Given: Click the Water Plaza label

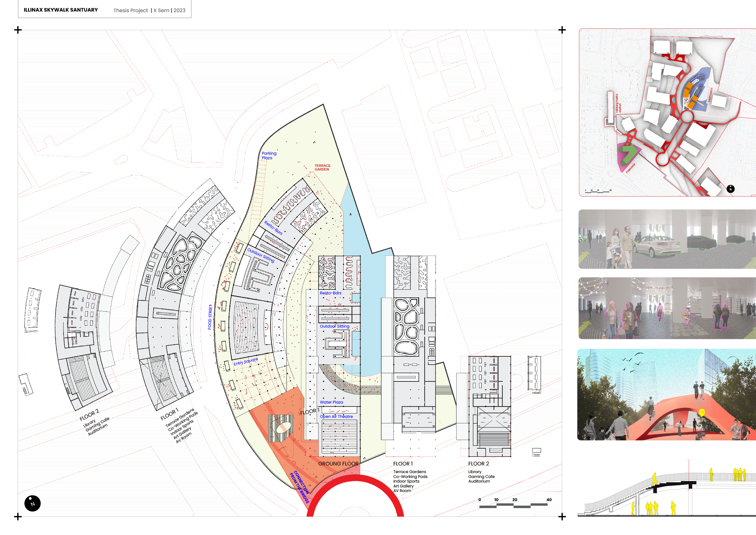Looking at the screenshot, I should coord(331,402).
